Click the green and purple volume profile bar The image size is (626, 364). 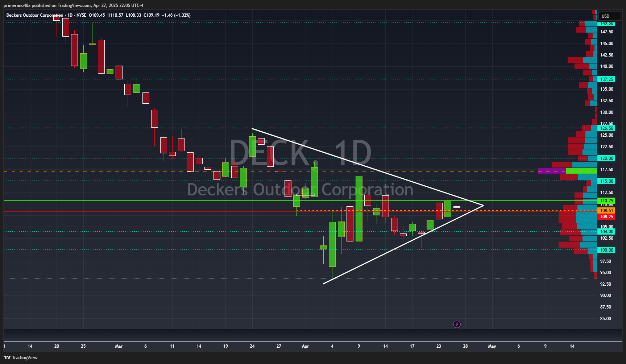[x=568, y=171]
